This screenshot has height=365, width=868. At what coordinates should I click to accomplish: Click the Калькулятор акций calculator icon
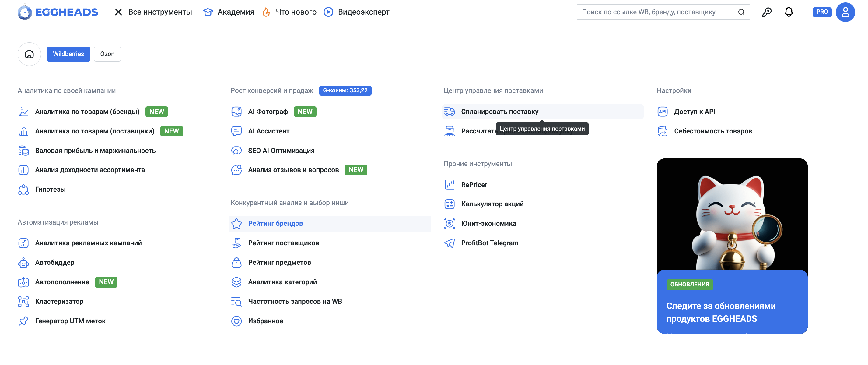450,204
